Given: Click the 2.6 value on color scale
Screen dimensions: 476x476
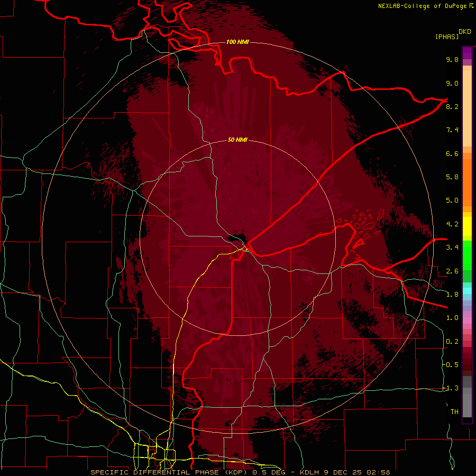Looking at the screenshot, I should [x=452, y=271].
